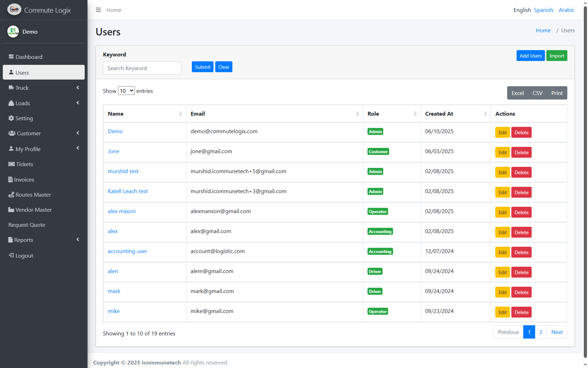Click the Setting gear icon
588x368 pixels.
point(11,118)
